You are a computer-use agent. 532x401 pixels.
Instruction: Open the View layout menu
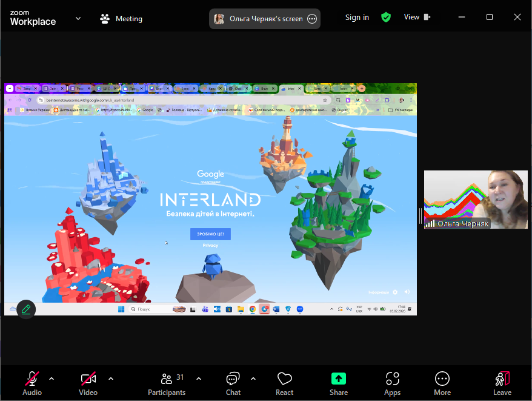[x=417, y=17]
